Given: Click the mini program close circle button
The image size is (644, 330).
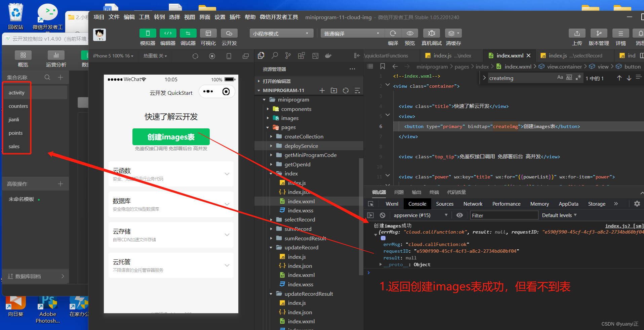Looking at the screenshot, I should coord(226,91).
